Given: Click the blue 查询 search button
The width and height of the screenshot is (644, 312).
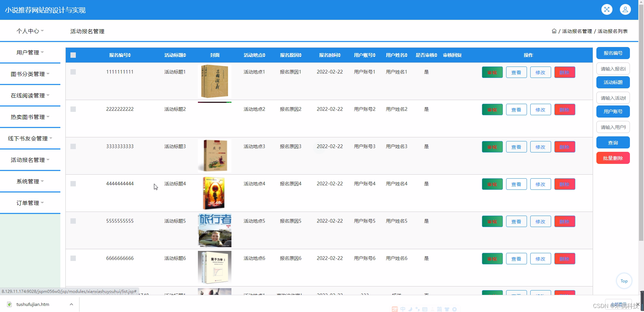Looking at the screenshot, I should (613, 142).
